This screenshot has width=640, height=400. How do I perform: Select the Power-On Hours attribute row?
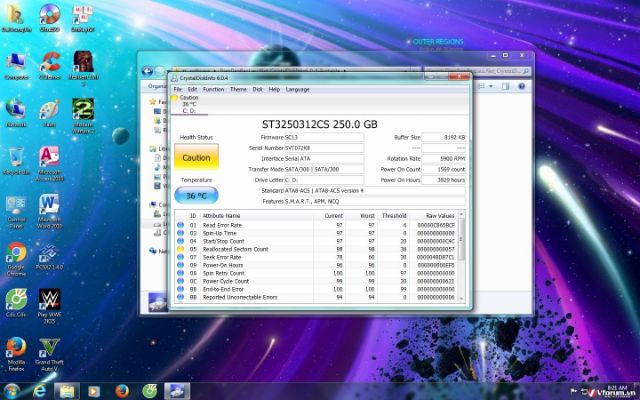pos(316,265)
